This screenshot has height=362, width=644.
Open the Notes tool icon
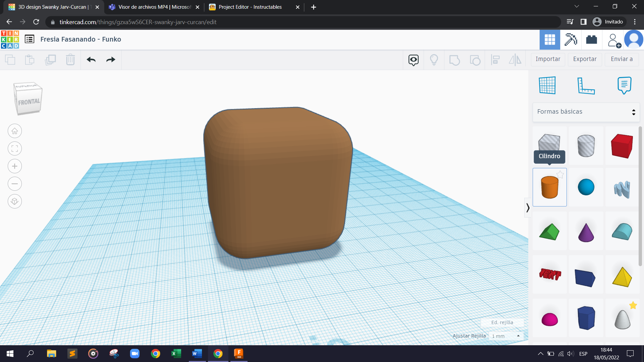coord(624,85)
